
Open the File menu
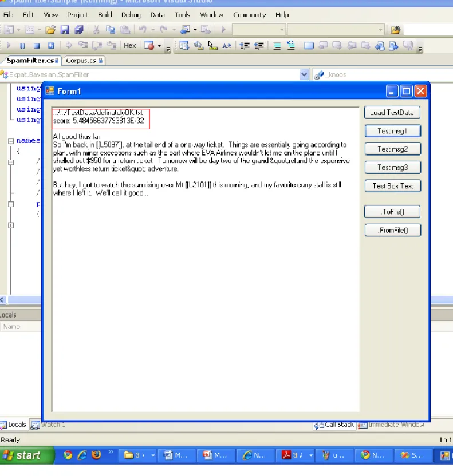[x=8, y=15]
